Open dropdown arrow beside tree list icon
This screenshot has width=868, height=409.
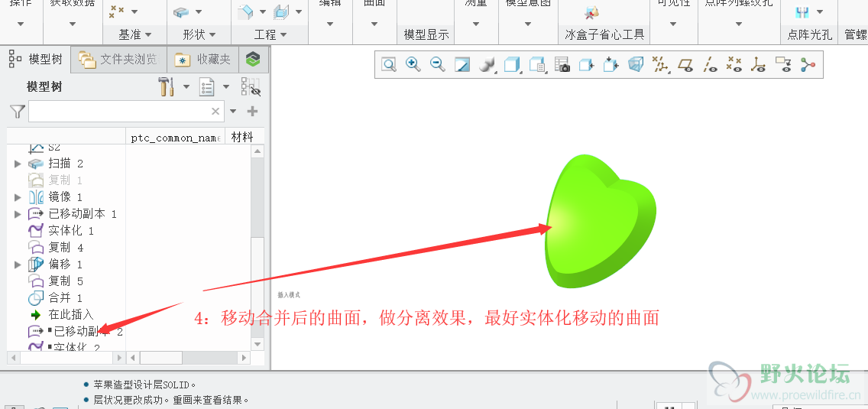(226, 86)
